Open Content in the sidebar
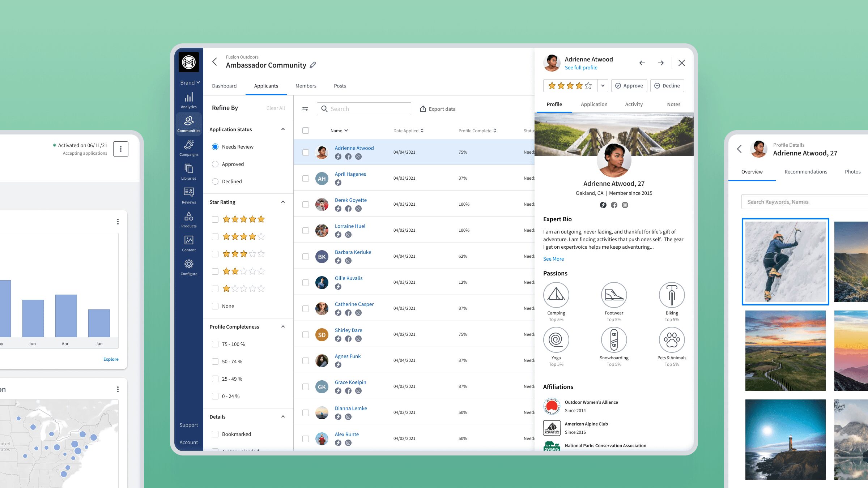Screen dimensions: 868x488 [x=189, y=244]
